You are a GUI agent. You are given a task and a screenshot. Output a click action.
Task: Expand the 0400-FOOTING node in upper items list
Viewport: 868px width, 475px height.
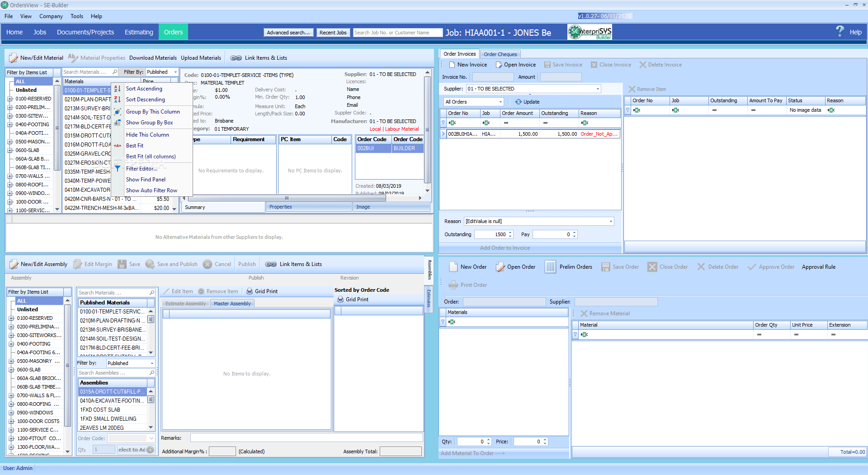tap(10, 124)
